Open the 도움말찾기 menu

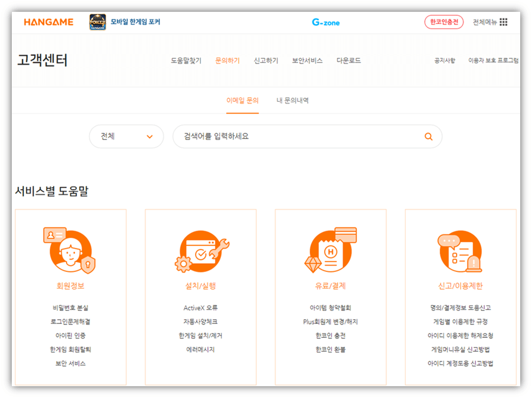pyautogui.click(x=187, y=60)
